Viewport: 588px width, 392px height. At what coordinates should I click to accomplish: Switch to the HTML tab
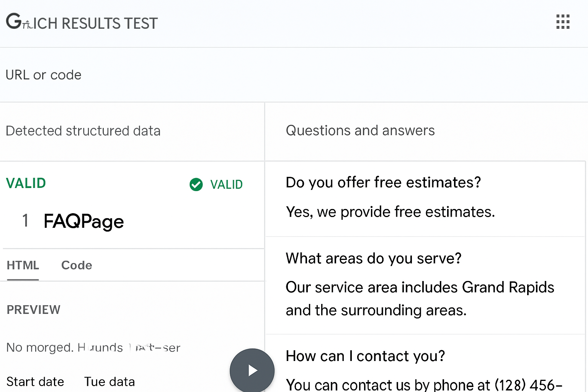coord(23,265)
